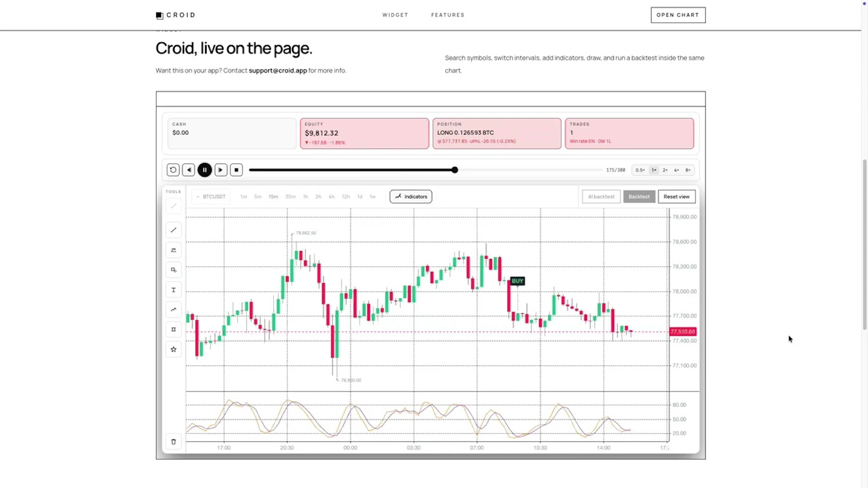Click the BUY marker on the chart
868x488 pixels.
coord(518,281)
